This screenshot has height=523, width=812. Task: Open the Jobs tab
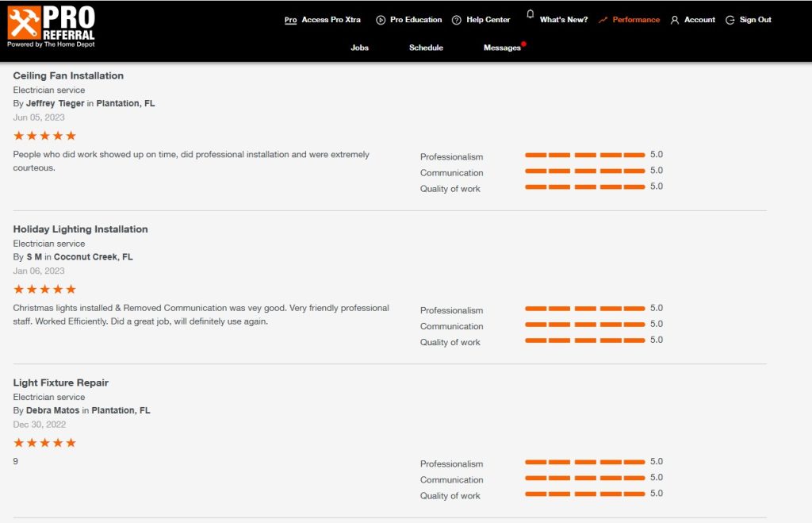point(359,48)
